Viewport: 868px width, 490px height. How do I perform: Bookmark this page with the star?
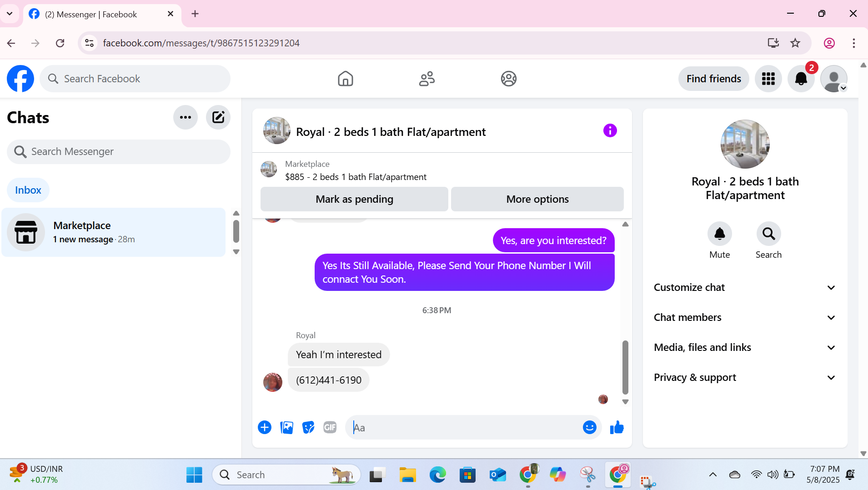pyautogui.click(x=795, y=43)
